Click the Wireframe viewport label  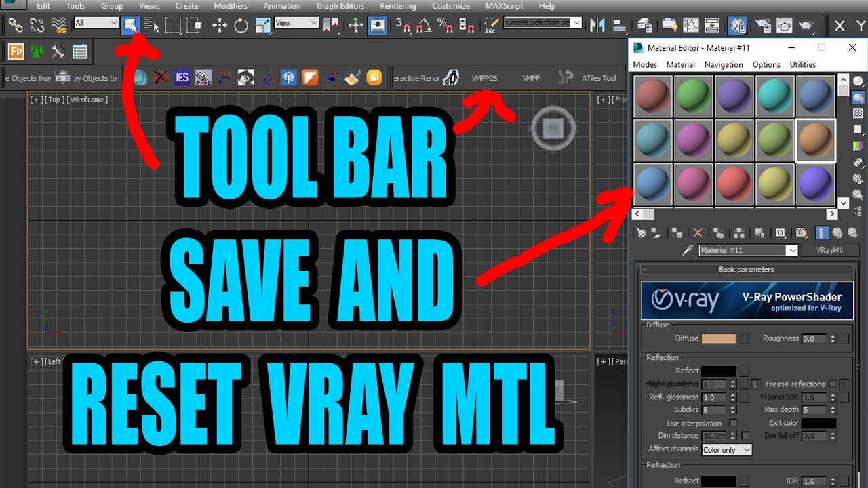(87, 100)
